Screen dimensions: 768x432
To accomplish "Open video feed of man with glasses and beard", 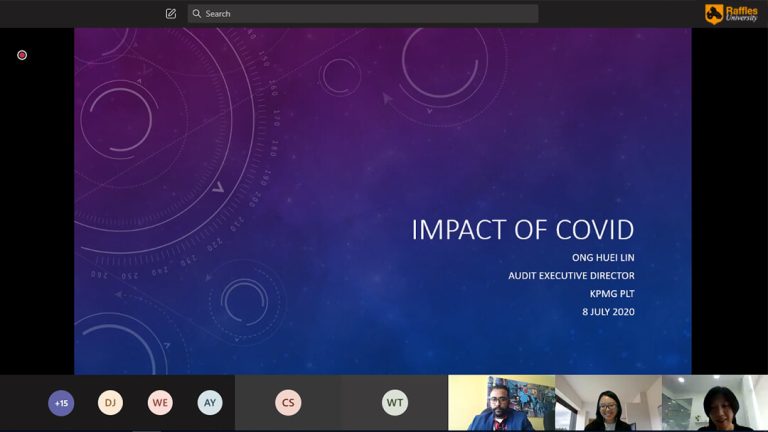I will tap(501, 404).
